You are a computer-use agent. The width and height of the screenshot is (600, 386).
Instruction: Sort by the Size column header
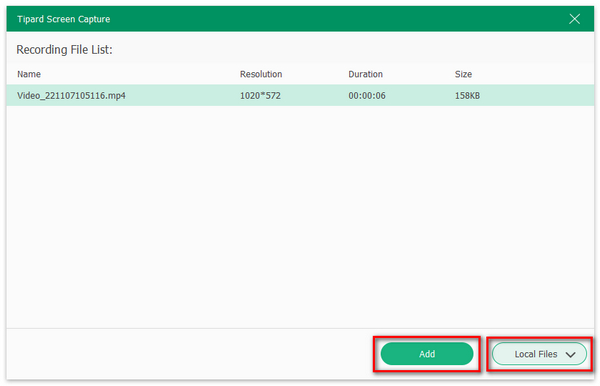coord(463,74)
